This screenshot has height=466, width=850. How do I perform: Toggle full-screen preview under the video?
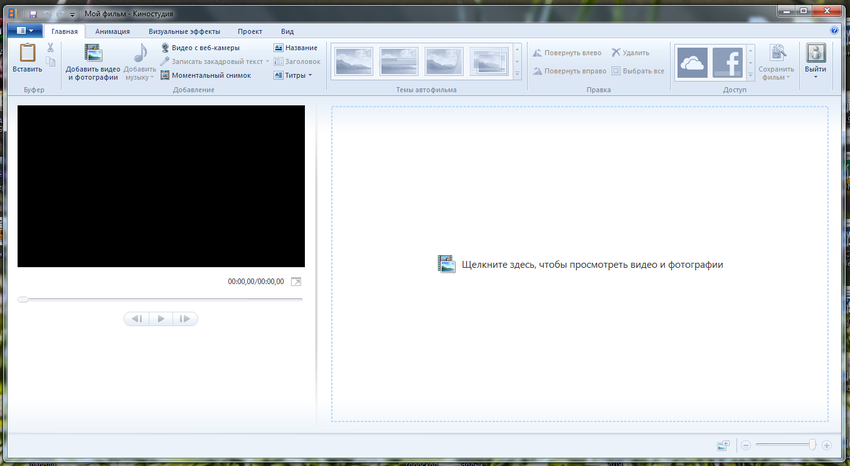pyautogui.click(x=295, y=282)
